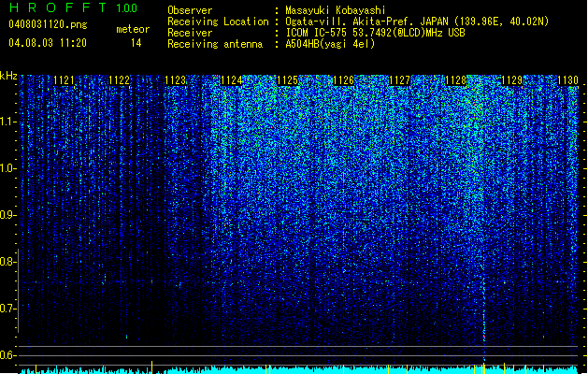Select the ICOM IC-575 53.7492 MHz USB text

375,33
